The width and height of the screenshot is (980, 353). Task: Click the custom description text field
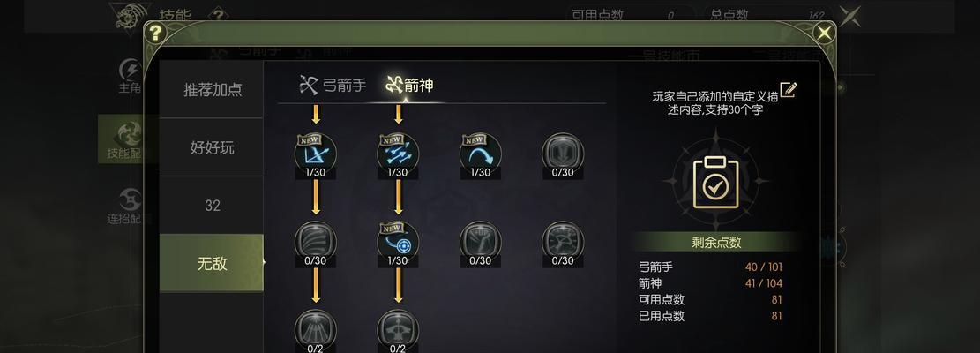coord(715,103)
